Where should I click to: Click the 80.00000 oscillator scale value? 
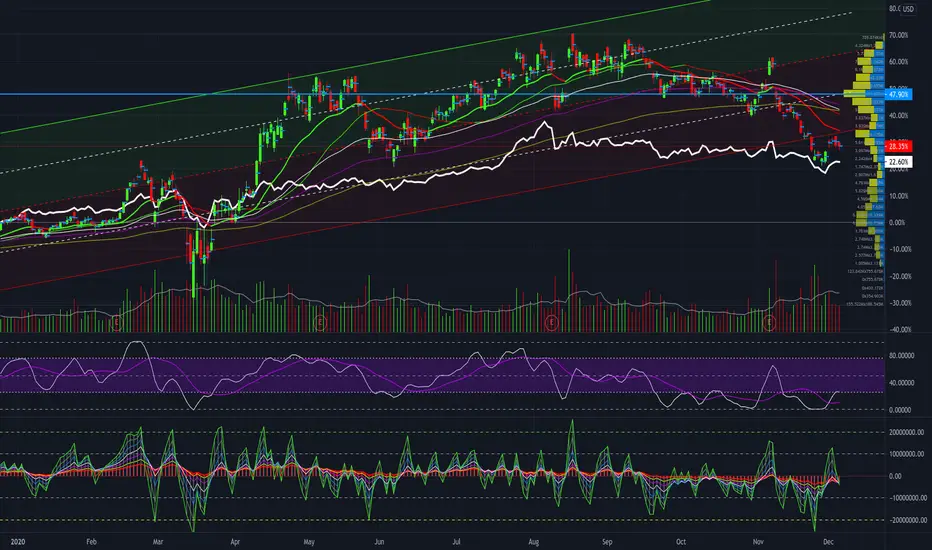pos(902,356)
